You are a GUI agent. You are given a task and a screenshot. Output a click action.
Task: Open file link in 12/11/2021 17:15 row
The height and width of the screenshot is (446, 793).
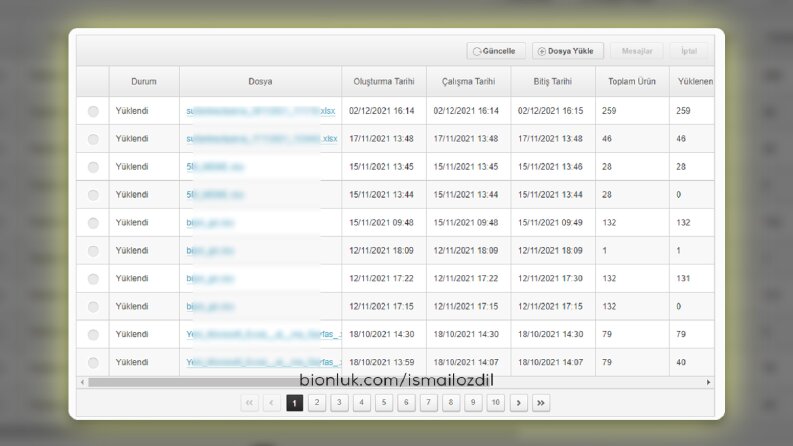pyautogui.click(x=210, y=306)
